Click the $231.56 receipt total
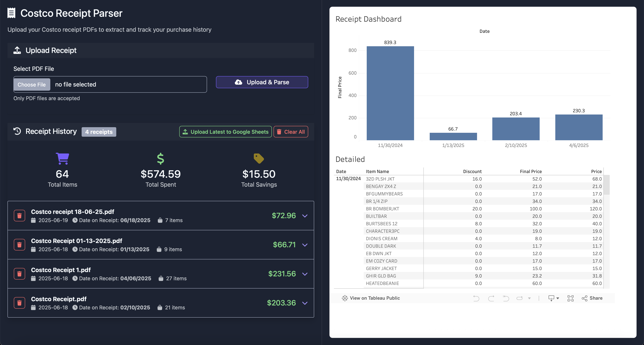The height and width of the screenshot is (345, 644). (x=282, y=274)
